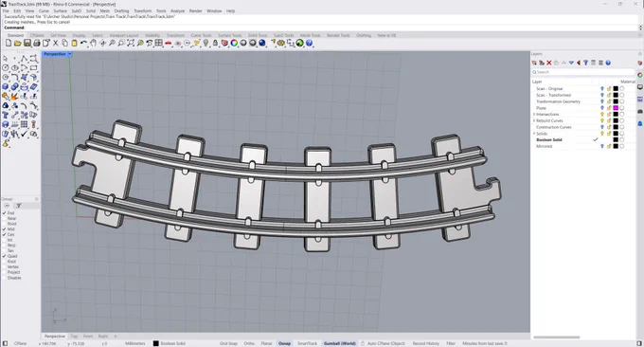The width and height of the screenshot is (644, 347).
Task: Toggle the End osnap checkbox
Action: (4, 213)
